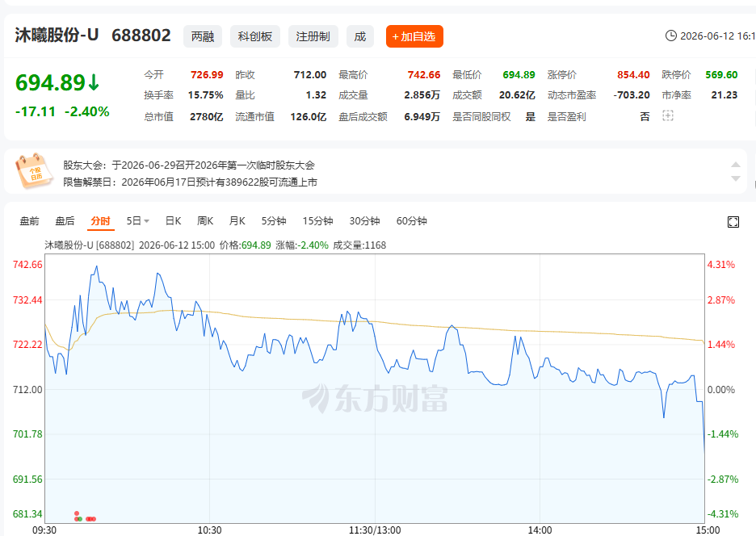756x536 pixels.
Task: Switch to 盘前 tab
Action: pos(29,220)
